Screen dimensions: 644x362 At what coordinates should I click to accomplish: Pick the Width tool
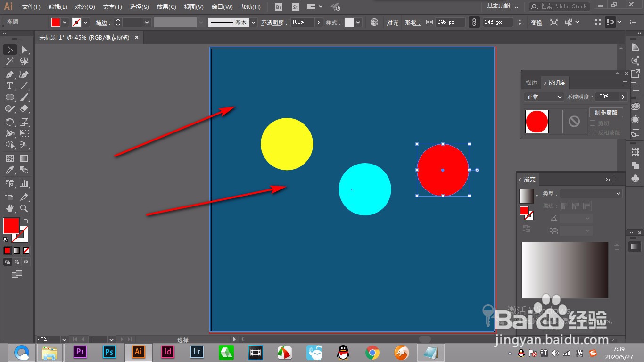click(10, 133)
